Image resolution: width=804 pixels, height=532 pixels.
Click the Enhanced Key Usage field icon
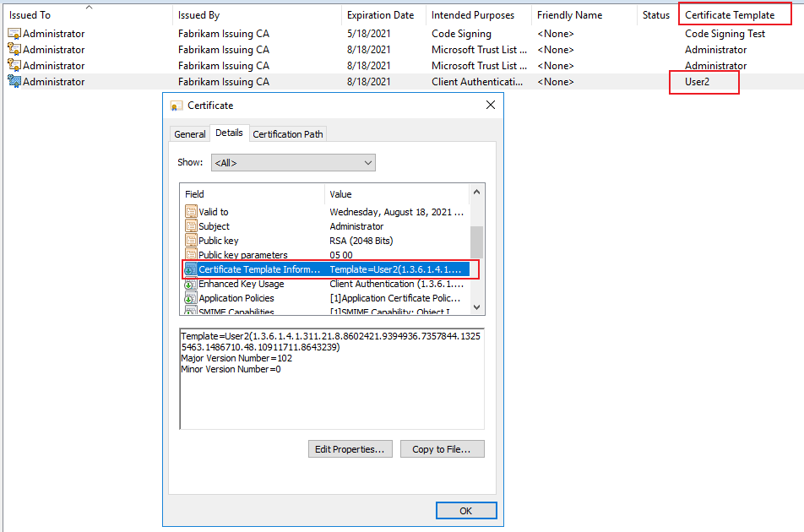[x=192, y=284]
